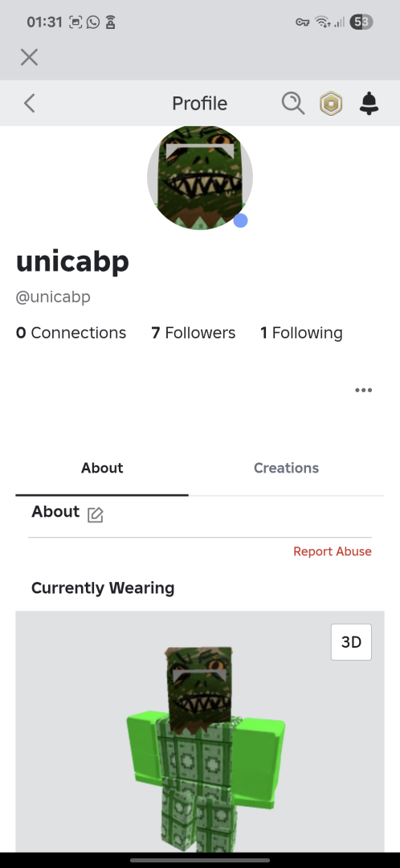400x868 pixels.
Task: Close the in-app browser with X
Action: [x=30, y=57]
